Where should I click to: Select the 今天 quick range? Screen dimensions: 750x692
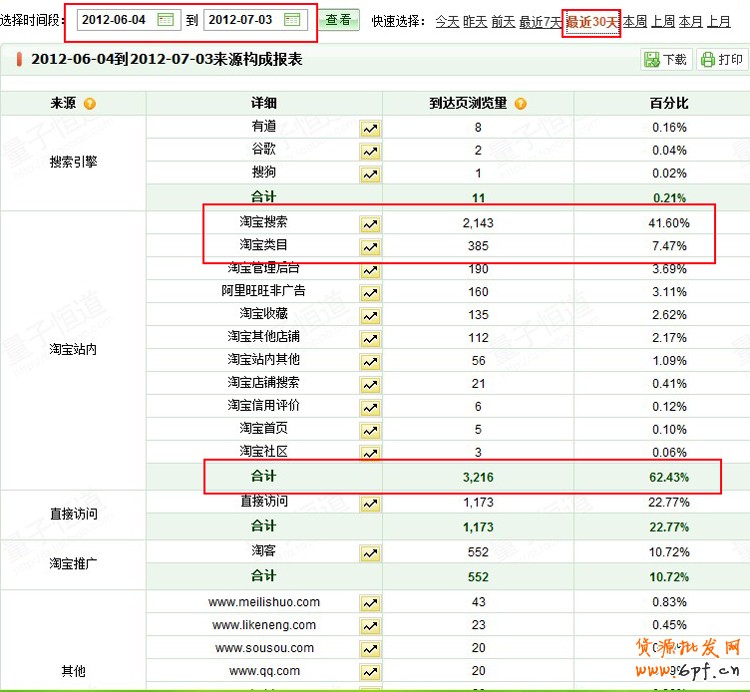pos(447,21)
